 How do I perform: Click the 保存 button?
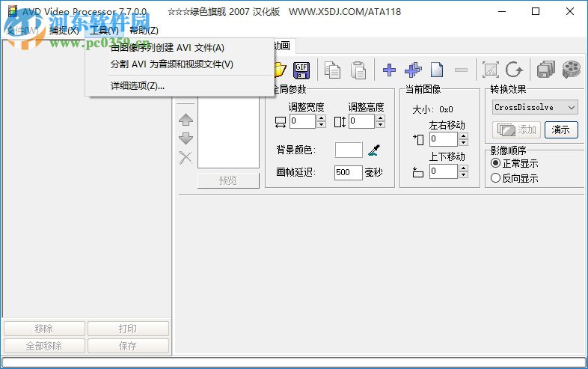128,346
